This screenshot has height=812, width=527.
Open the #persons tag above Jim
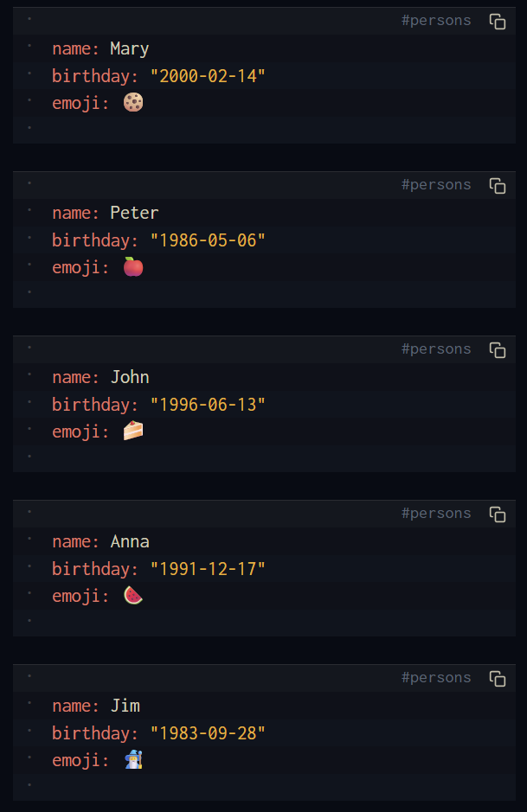(436, 678)
